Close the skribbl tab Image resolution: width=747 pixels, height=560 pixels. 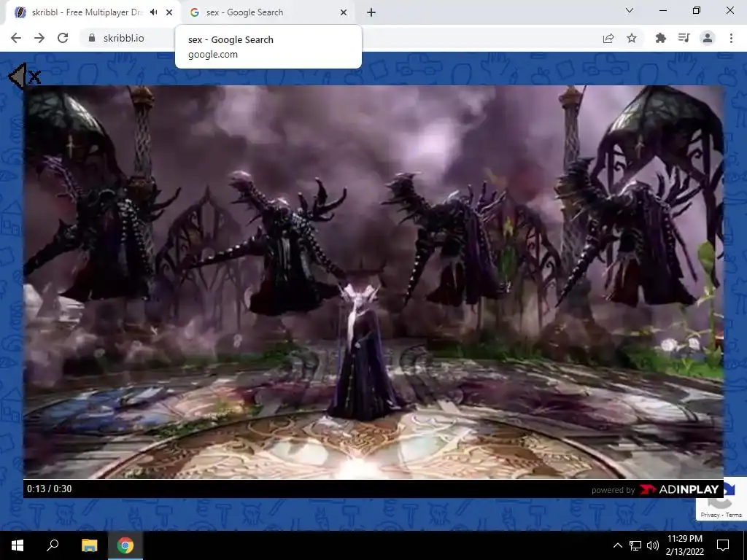coord(169,12)
